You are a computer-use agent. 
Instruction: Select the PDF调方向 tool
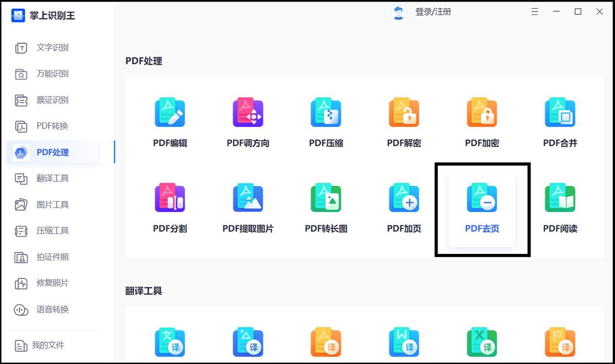[248, 120]
